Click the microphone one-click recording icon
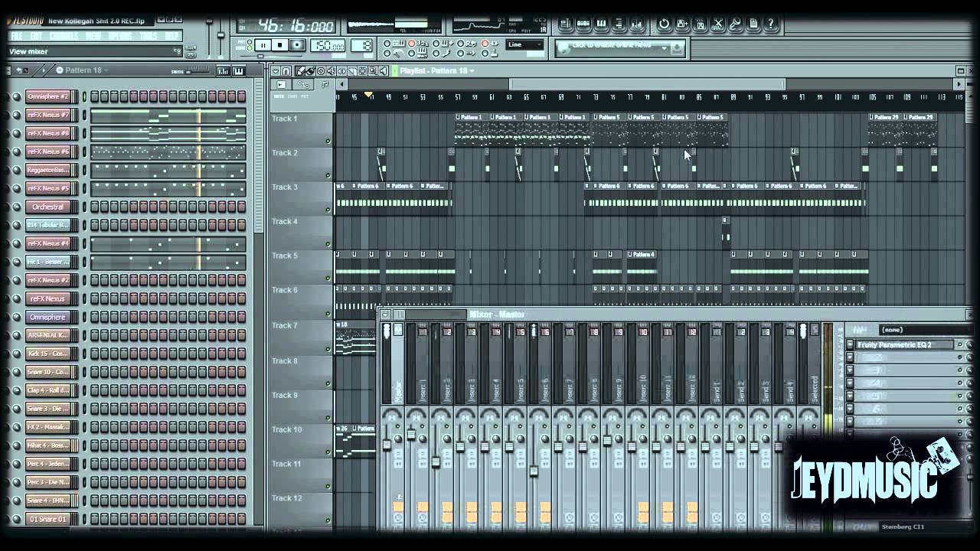 click(x=735, y=23)
